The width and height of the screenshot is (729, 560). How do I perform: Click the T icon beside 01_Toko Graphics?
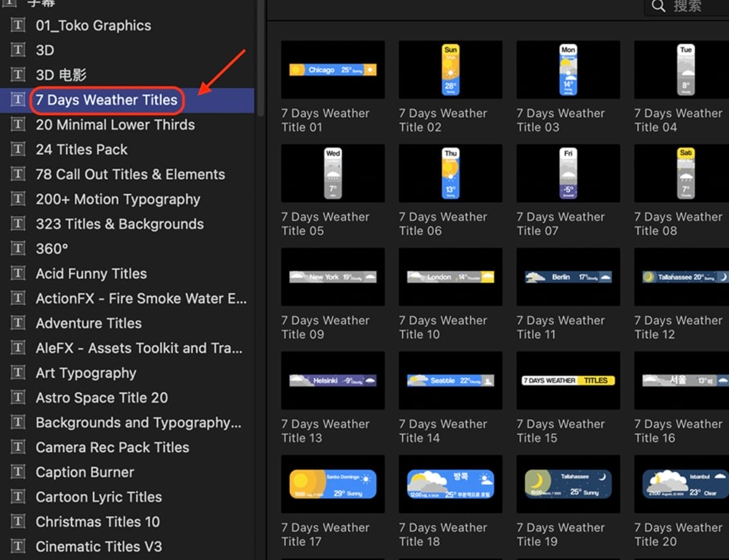[18, 25]
